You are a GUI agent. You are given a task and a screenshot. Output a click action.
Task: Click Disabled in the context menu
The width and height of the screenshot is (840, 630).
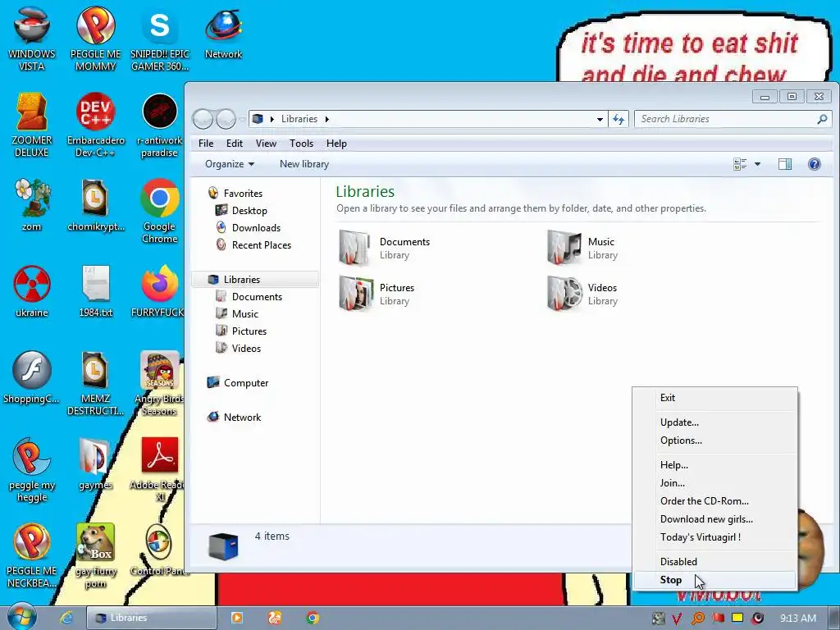pos(714,561)
